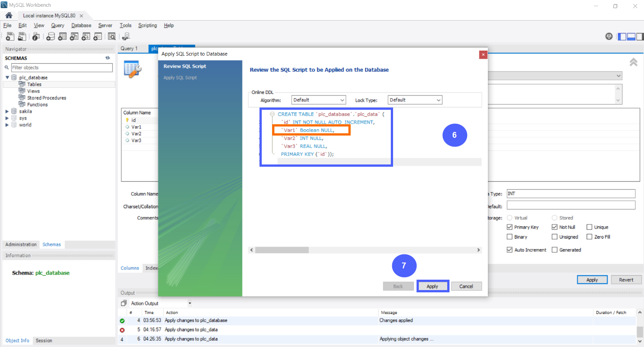Toggle the Auto Increment checkbox

click(x=510, y=250)
